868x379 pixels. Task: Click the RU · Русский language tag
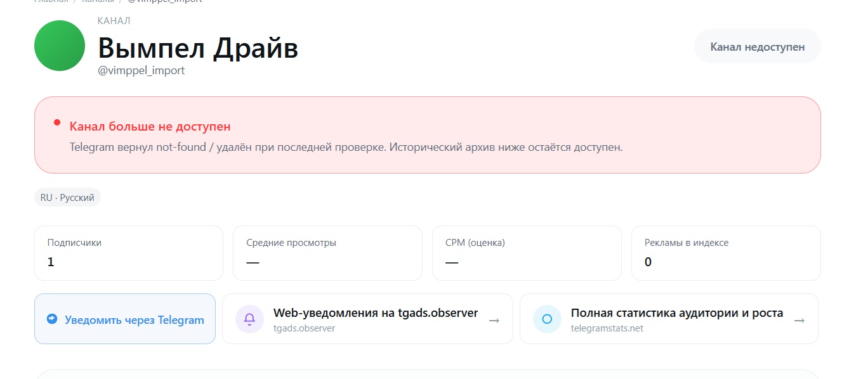coord(68,197)
